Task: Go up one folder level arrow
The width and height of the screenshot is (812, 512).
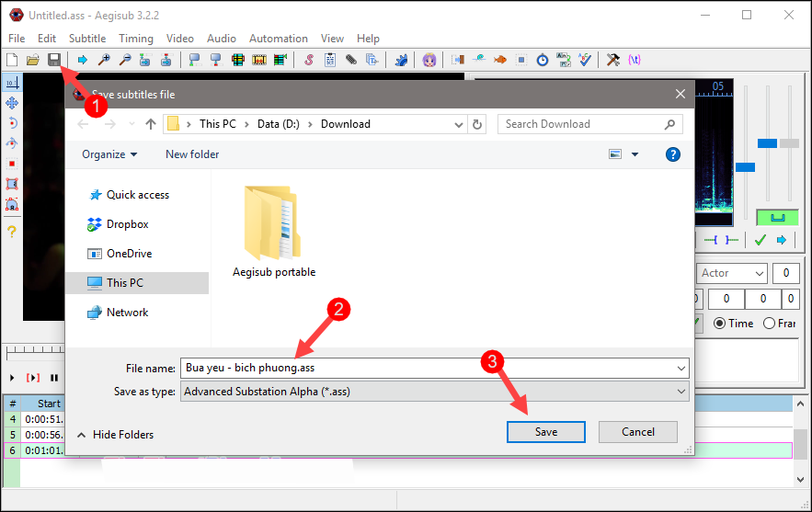Action: [150, 124]
